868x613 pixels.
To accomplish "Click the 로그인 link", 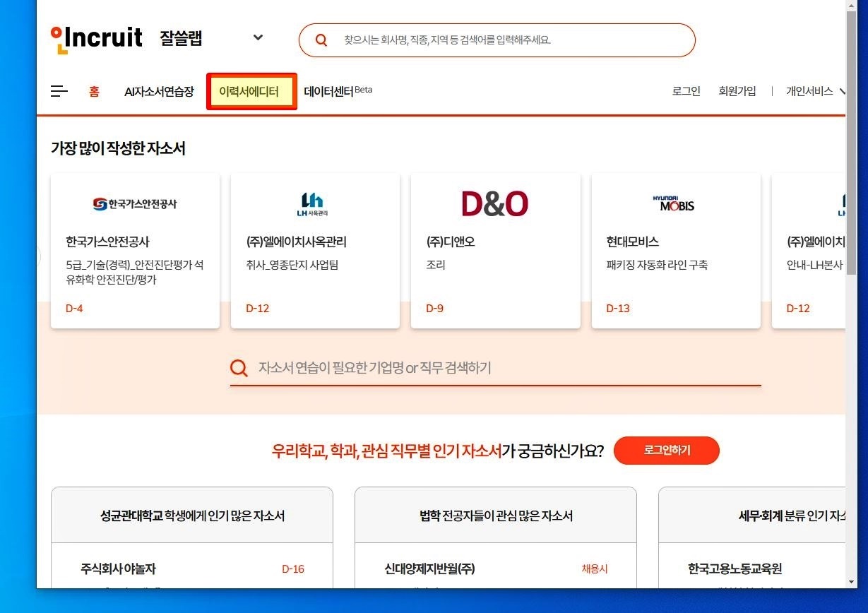I will click(x=686, y=91).
